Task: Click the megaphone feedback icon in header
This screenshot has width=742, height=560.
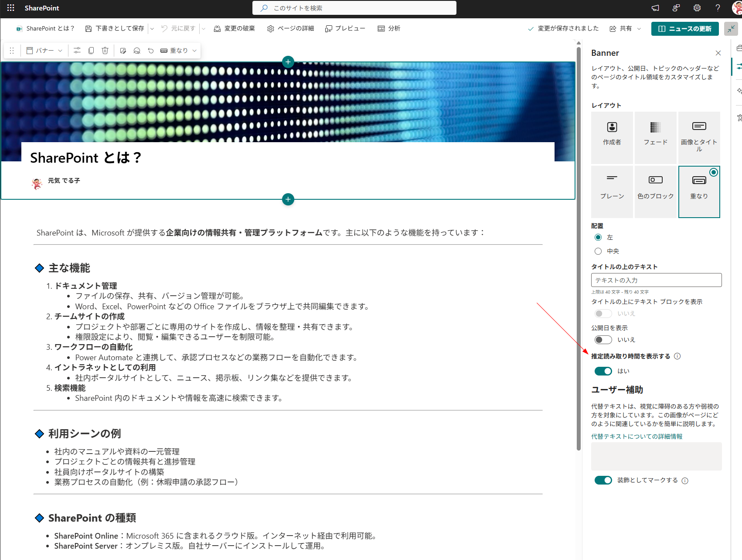Action: pyautogui.click(x=655, y=8)
